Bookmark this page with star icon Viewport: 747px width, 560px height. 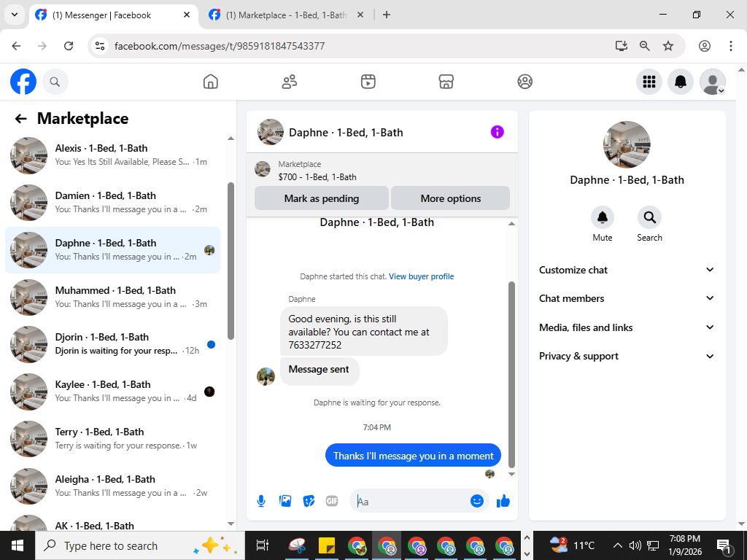(x=668, y=46)
